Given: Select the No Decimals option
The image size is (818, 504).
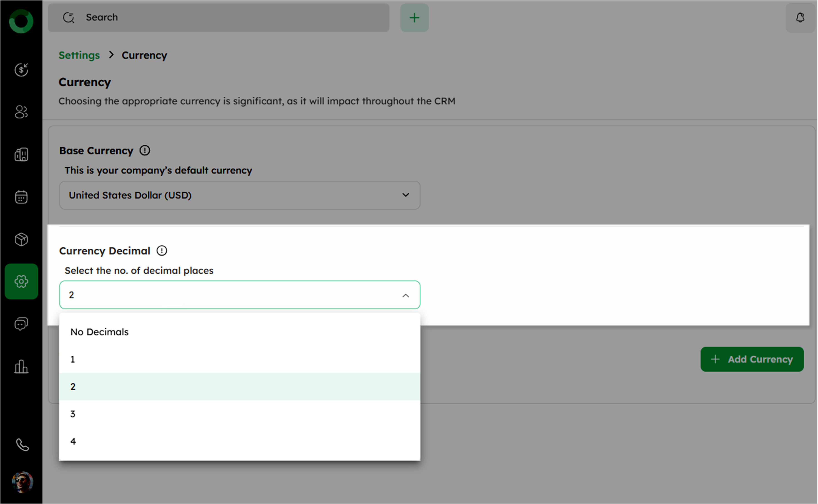Looking at the screenshot, I should click(x=99, y=332).
